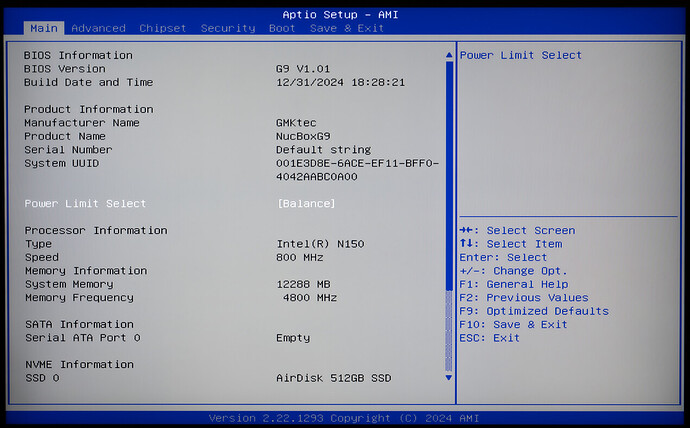
Task: Click the processor Speed label
Action: (x=42, y=257)
